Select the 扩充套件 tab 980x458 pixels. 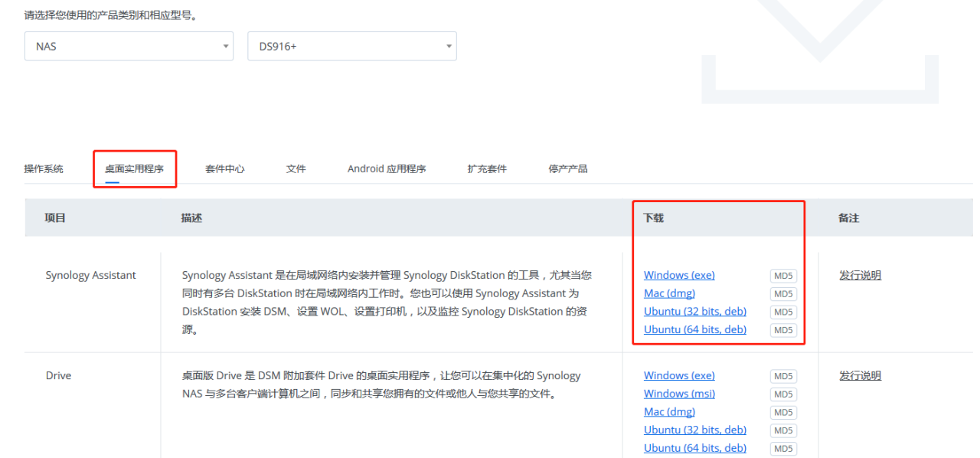[x=487, y=168]
